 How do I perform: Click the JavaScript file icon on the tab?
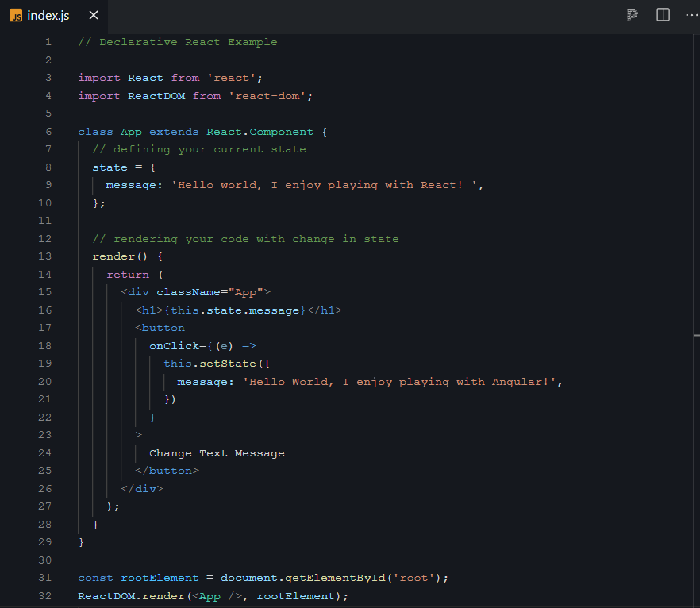click(x=14, y=15)
